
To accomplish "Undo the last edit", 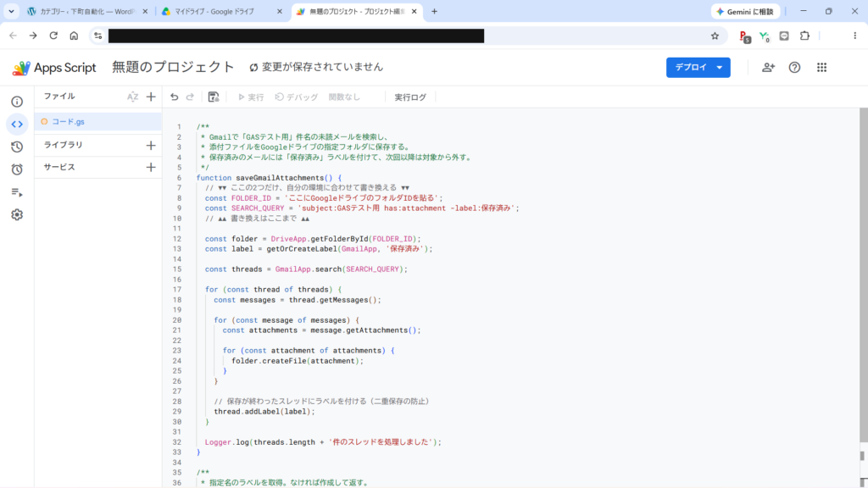I will [x=175, y=97].
